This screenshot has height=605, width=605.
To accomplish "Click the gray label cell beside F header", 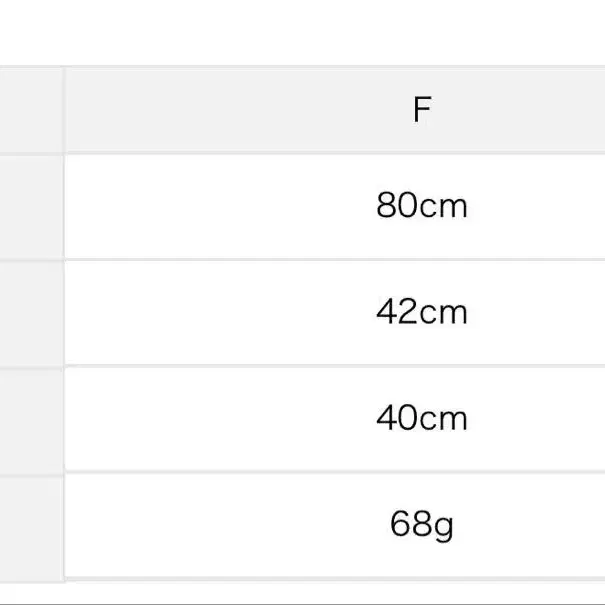I will [30, 110].
